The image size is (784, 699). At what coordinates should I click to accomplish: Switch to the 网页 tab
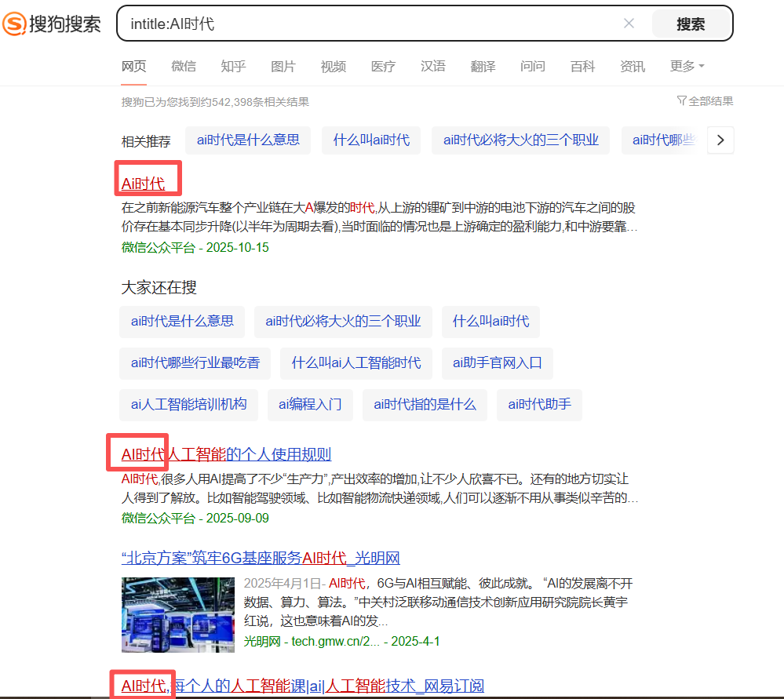133,67
